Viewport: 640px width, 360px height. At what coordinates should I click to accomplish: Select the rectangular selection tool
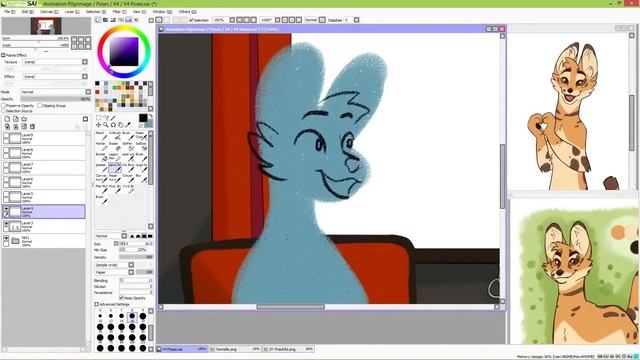[98, 118]
